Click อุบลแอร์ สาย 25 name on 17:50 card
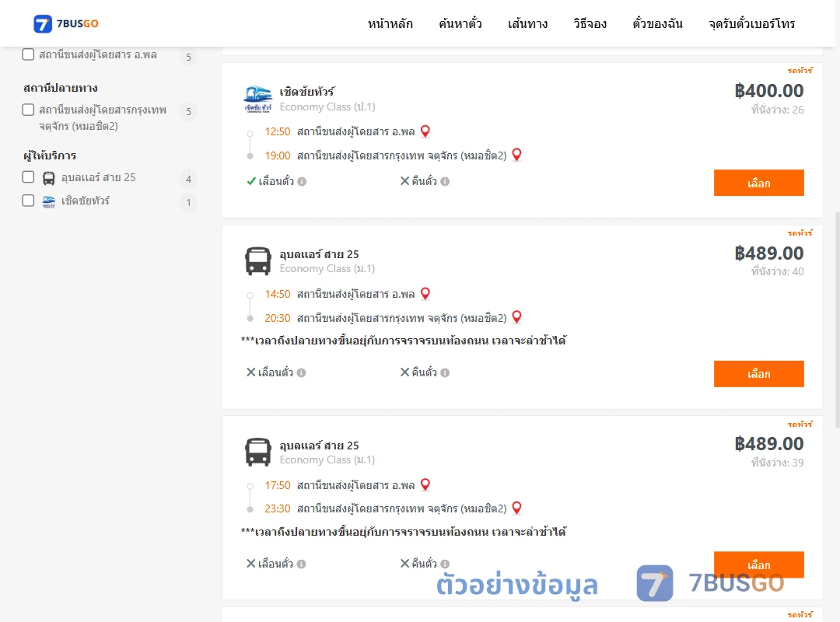 320,446
